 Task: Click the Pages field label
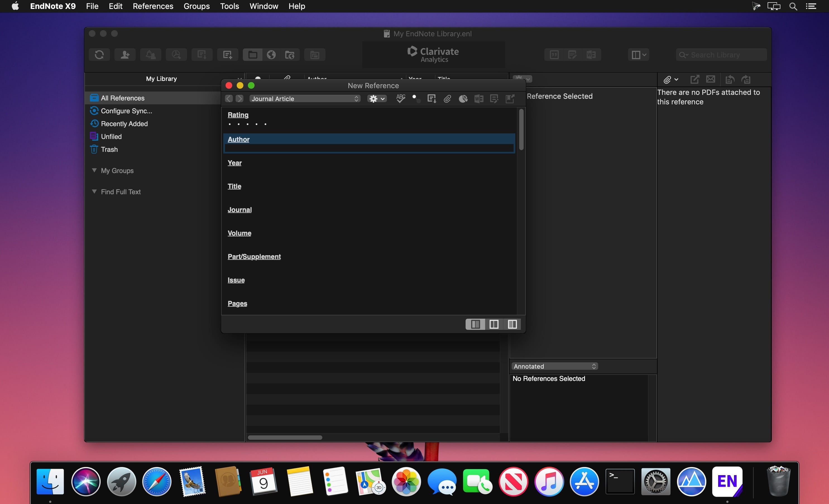pyautogui.click(x=237, y=303)
